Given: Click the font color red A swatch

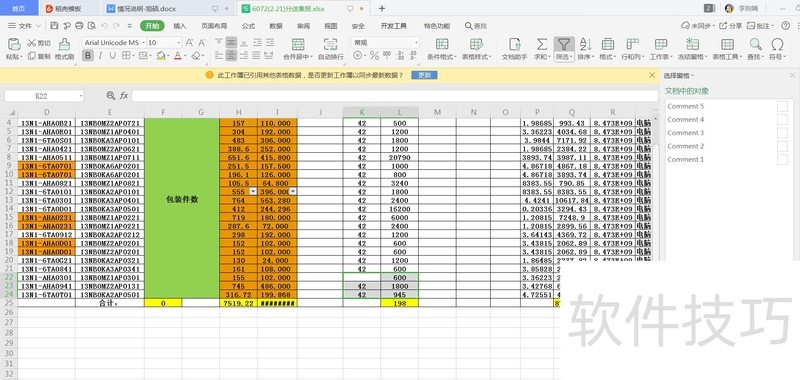Looking at the screenshot, I should coord(178,56).
